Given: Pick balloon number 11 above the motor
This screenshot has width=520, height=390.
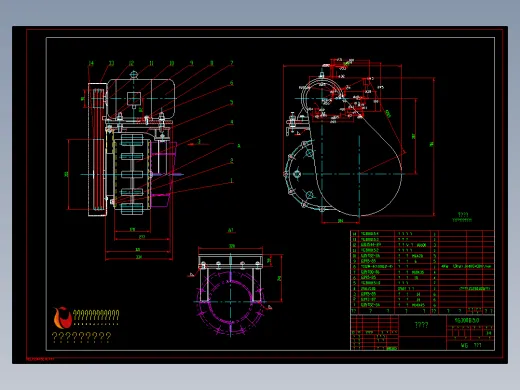Looking at the screenshot, I should (151, 63).
